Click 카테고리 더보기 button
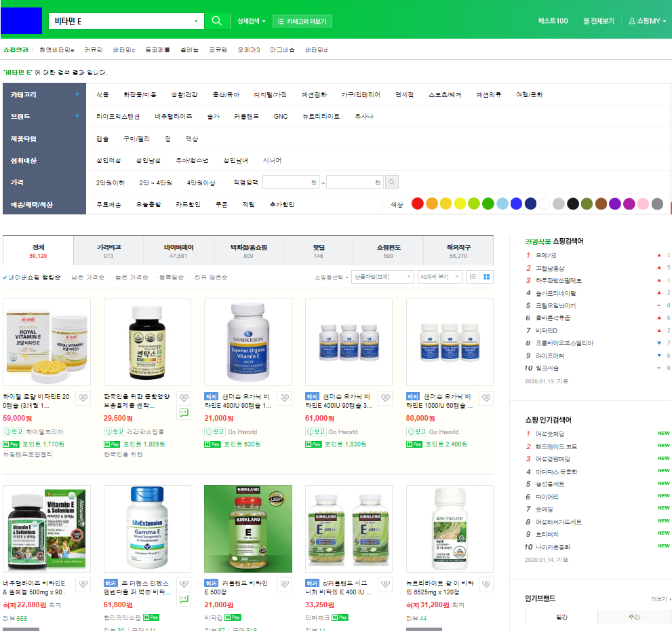Viewport: 672px width, 631px height. click(302, 21)
